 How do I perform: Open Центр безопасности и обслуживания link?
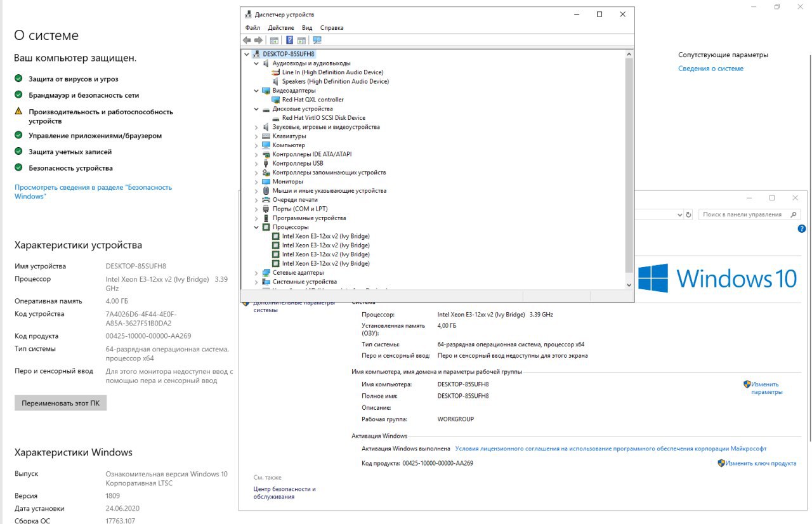pyautogui.click(x=284, y=493)
